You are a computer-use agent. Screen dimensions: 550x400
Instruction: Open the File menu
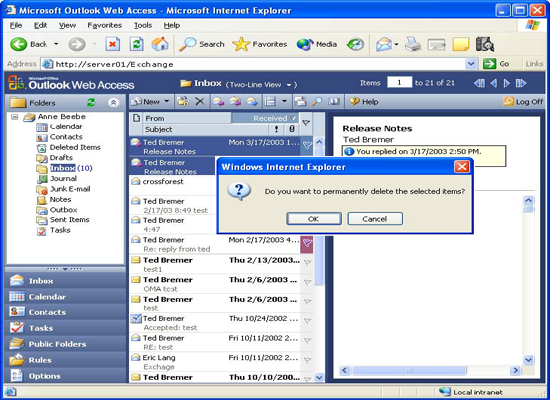[x=16, y=25]
